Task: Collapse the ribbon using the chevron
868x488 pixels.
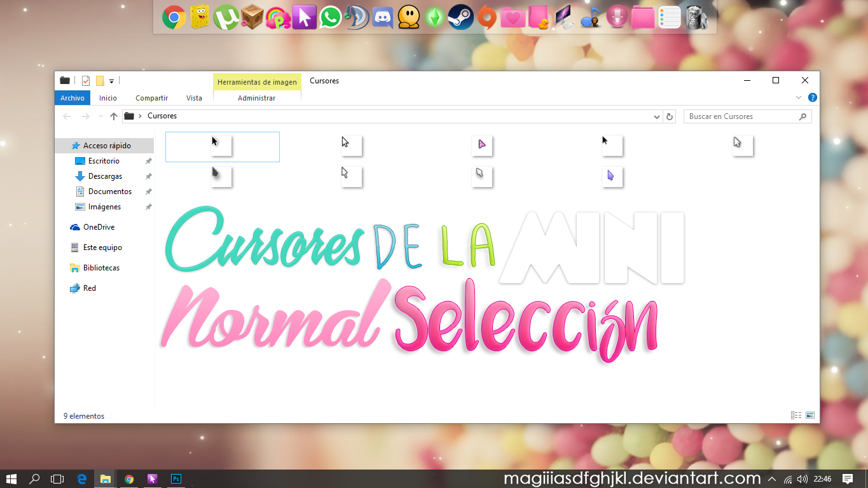Action: point(799,97)
